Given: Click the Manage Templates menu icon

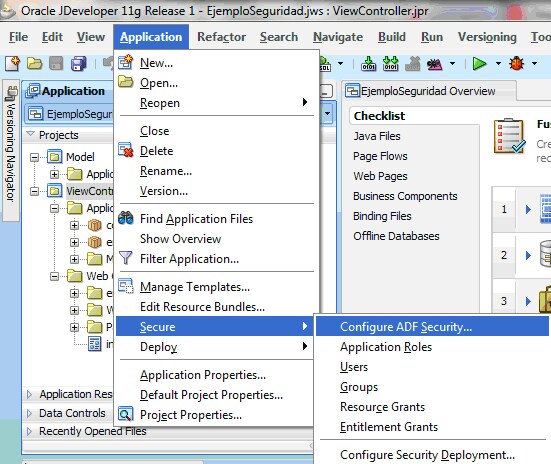Looking at the screenshot, I should coord(125,286).
